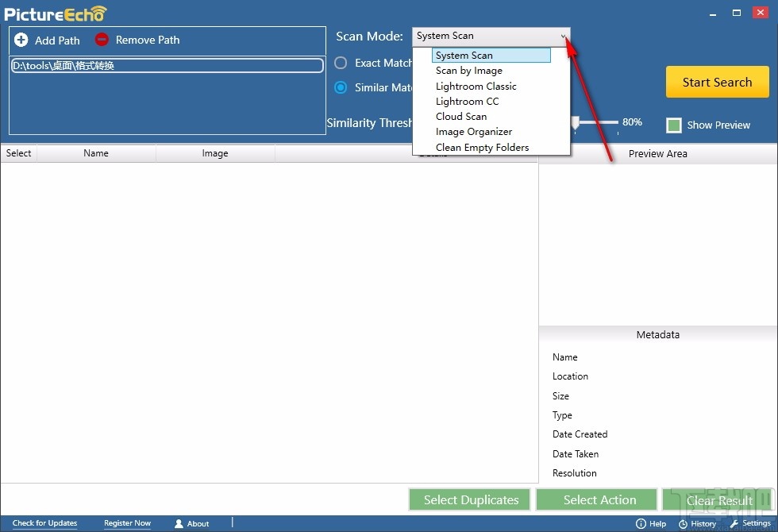Click the Image column header

coord(215,152)
